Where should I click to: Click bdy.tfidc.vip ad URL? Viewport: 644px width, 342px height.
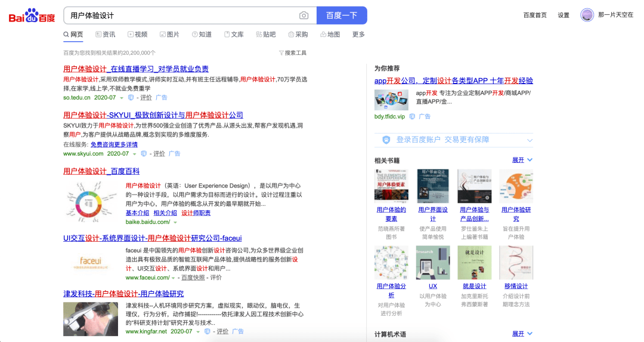[389, 117]
